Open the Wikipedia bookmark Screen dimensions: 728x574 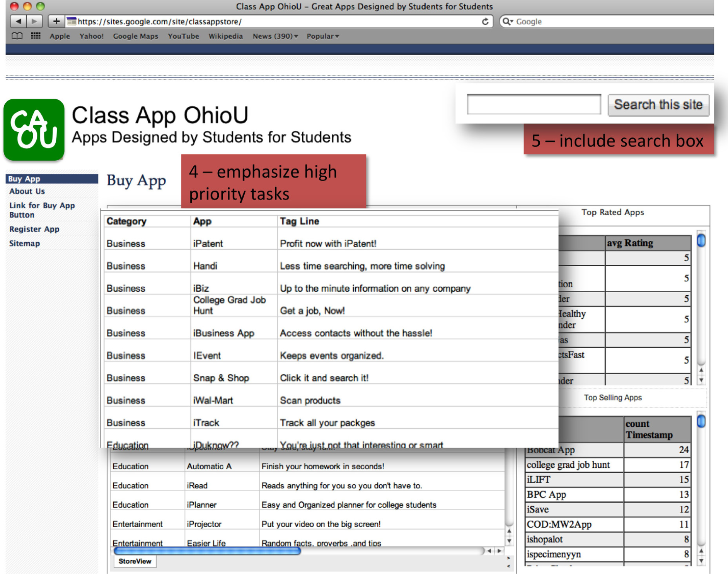(226, 36)
